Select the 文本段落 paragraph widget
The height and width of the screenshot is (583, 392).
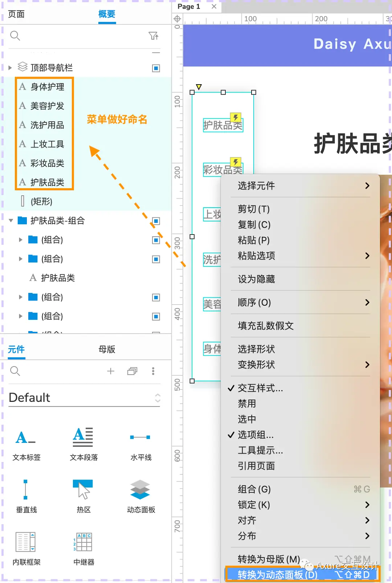coord(83,445)
